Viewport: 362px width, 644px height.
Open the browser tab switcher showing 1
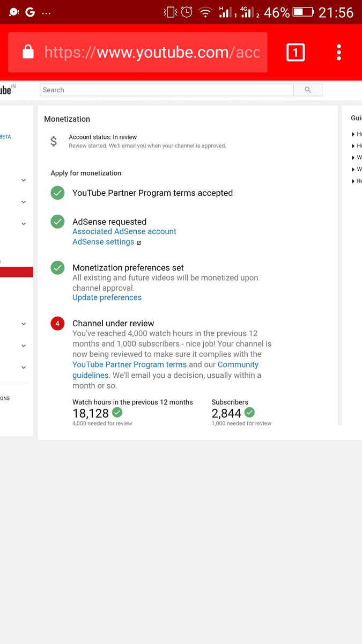(295, 53)
